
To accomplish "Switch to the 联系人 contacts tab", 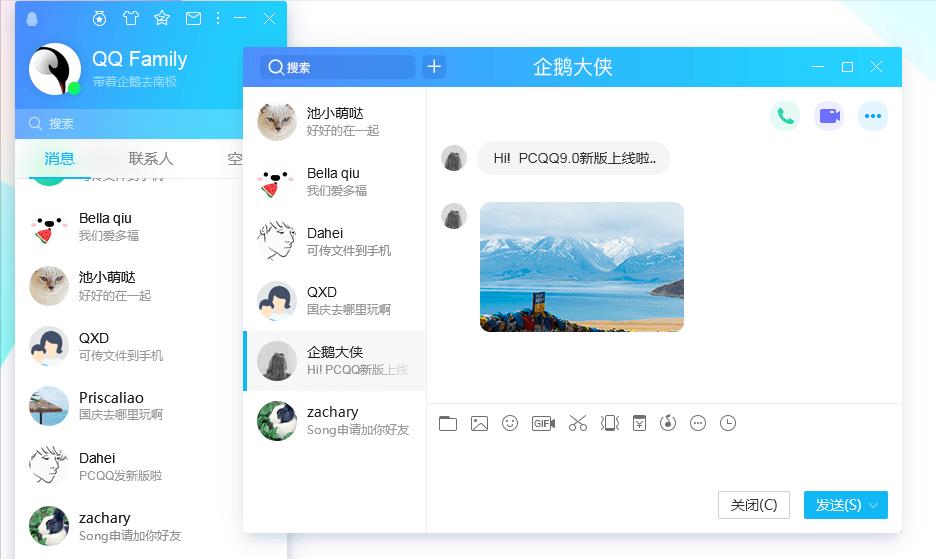I will [x=151, y=159].
